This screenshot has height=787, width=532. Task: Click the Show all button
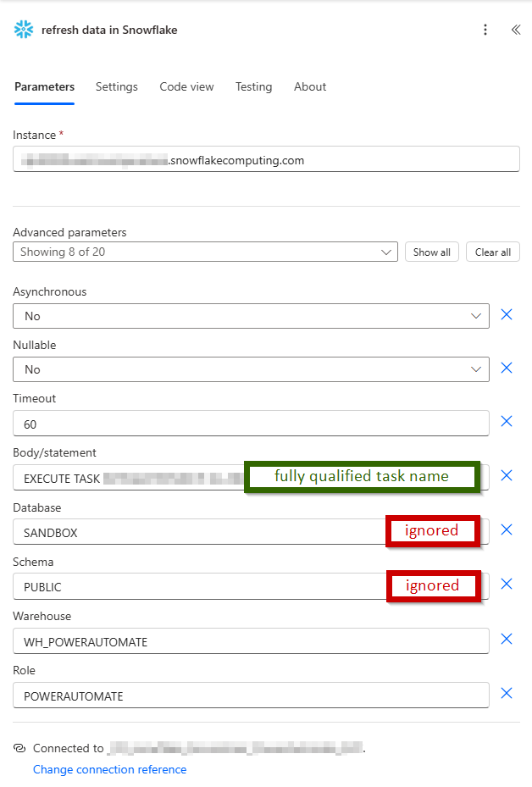[432, 252]
